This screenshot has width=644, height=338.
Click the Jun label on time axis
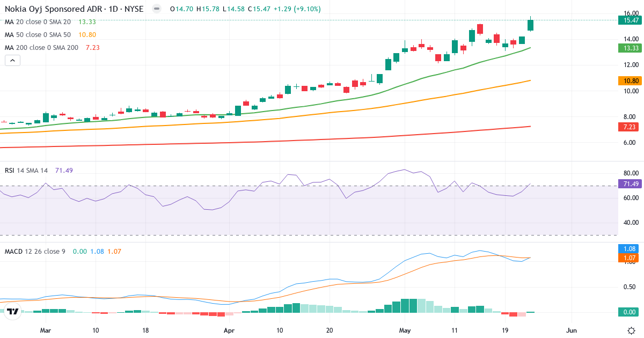pos(572,330)
